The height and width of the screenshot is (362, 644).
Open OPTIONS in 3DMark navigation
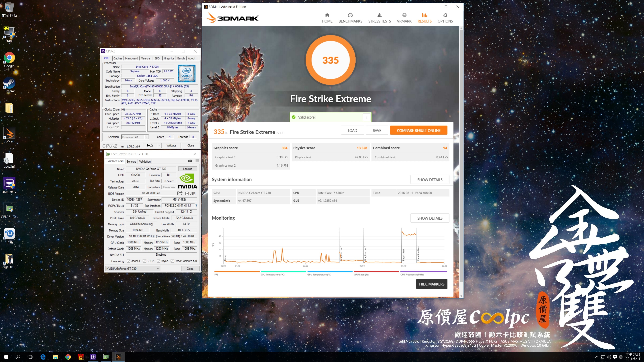(445, 18)
